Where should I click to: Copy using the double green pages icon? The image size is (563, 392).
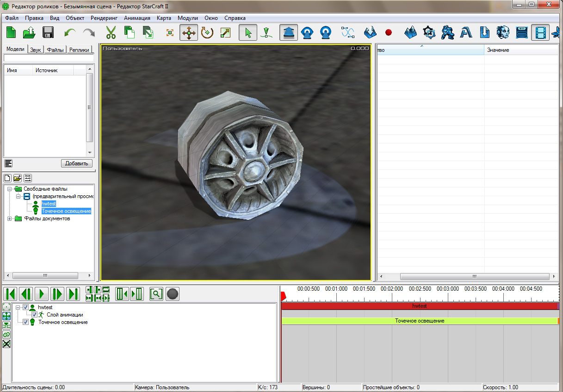[130, 33]
